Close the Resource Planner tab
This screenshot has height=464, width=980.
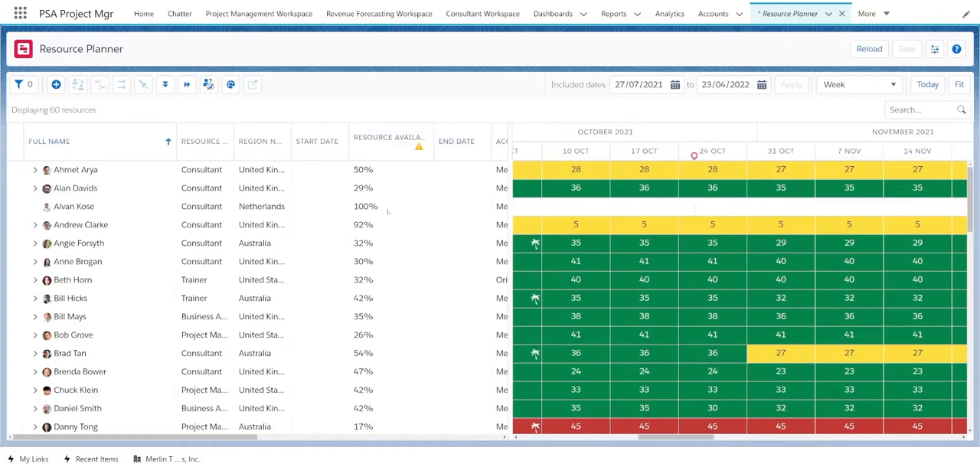coord(841,14)
